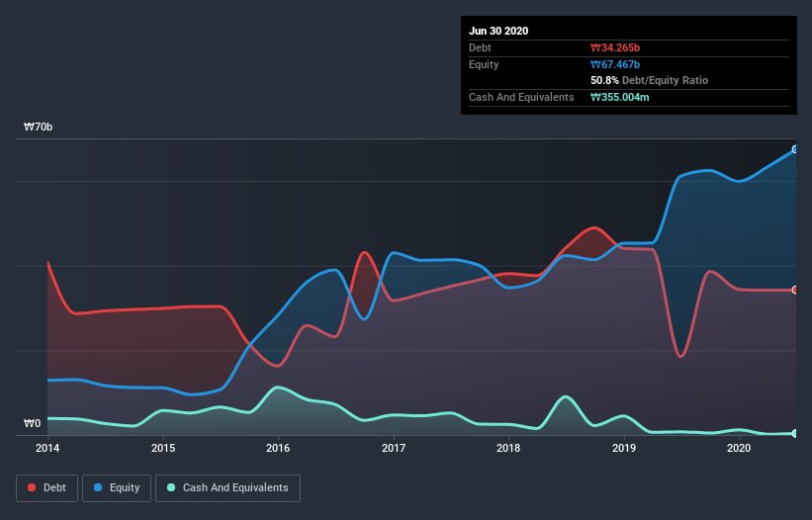Toggle Cash And Equivalents legend button
This screenshot has width=812, height=520.
click(227, 488)
